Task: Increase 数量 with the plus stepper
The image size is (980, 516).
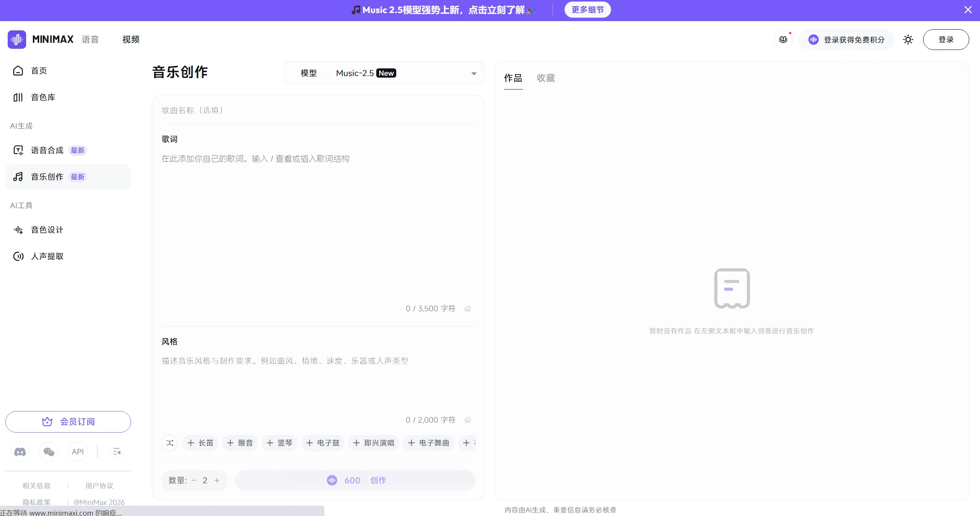Action: click(217, 480)
